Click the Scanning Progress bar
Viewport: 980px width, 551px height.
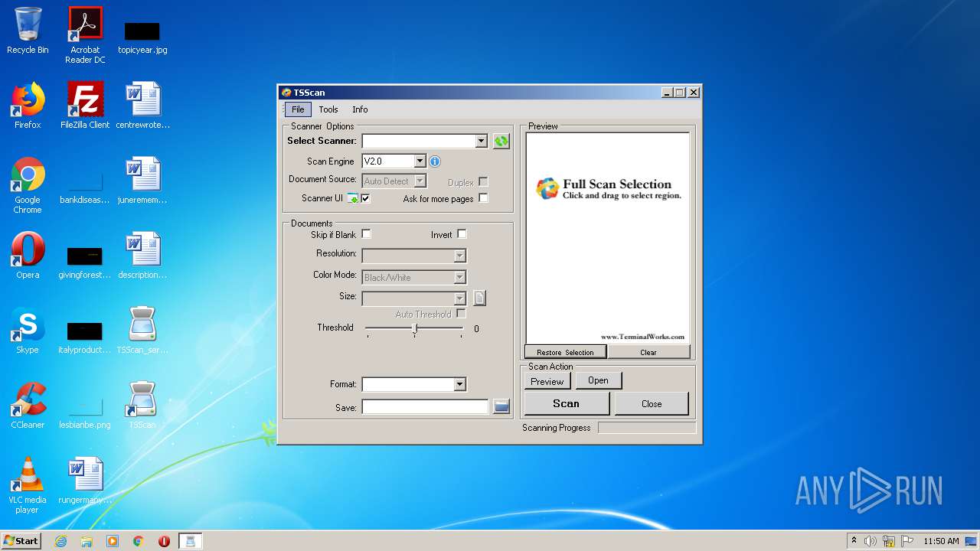647,428
